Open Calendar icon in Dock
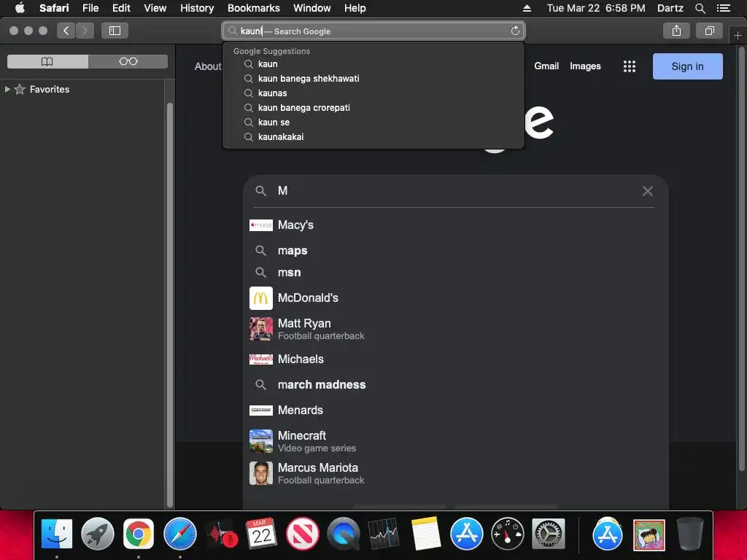Screen dimensions: 747x560 (x=262, y=534)
